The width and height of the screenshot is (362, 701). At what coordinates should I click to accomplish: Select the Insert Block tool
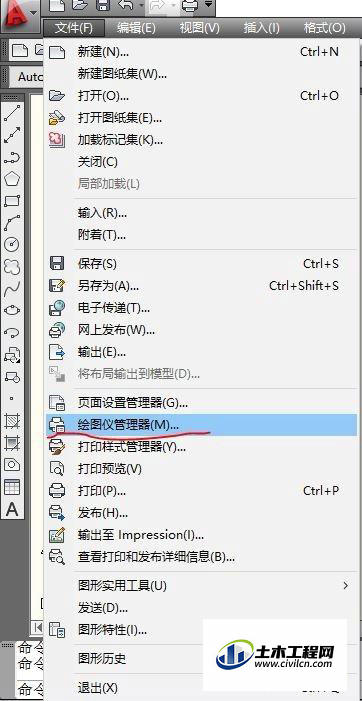(12, 355)
